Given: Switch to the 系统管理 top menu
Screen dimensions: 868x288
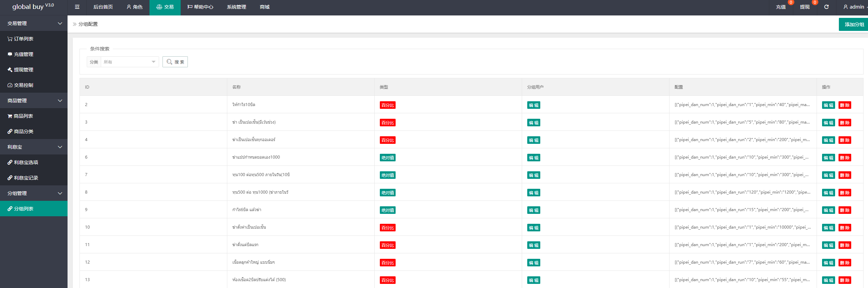Looking at the screenshot, I should 236,7.
